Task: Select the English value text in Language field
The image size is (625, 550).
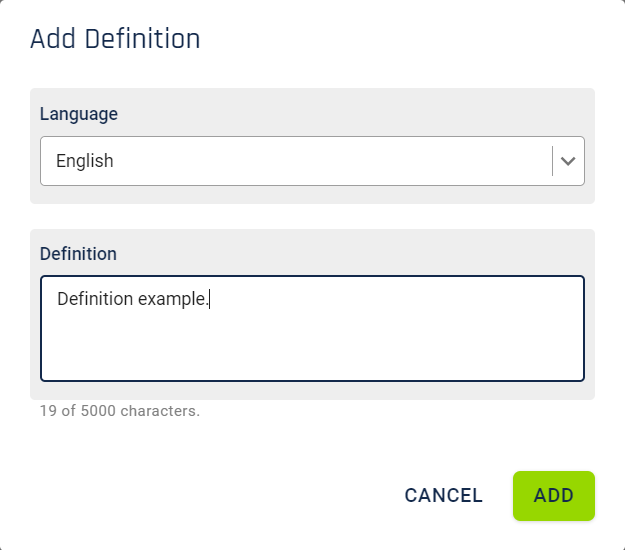Action: tap(85, 161)
